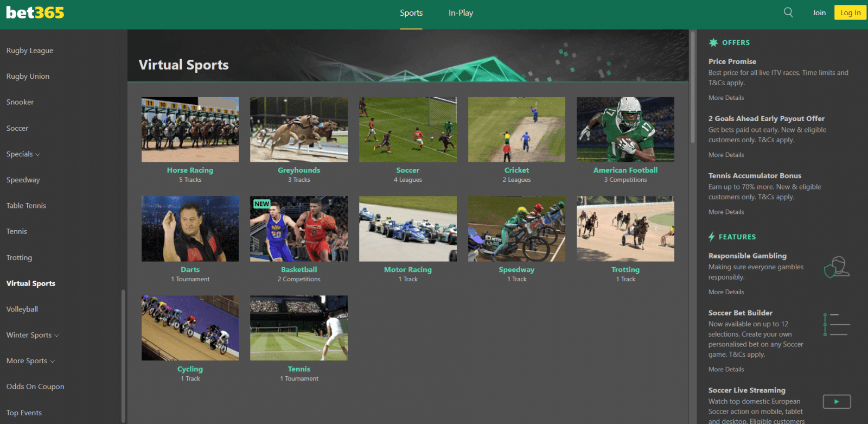Open Soccer in the left sidebar
This screenshot has height=424, width=868.
point(17,128)
